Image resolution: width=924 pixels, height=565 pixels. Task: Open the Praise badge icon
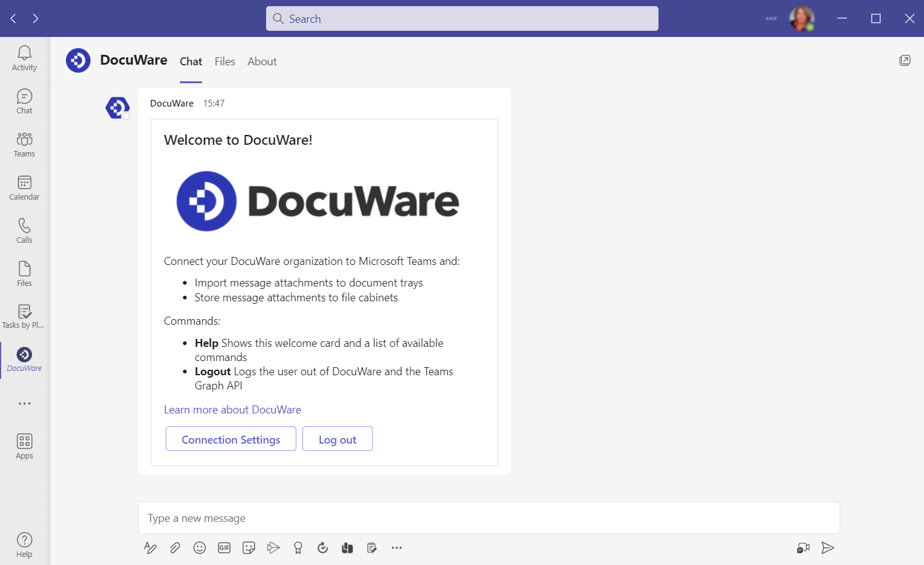298,548
